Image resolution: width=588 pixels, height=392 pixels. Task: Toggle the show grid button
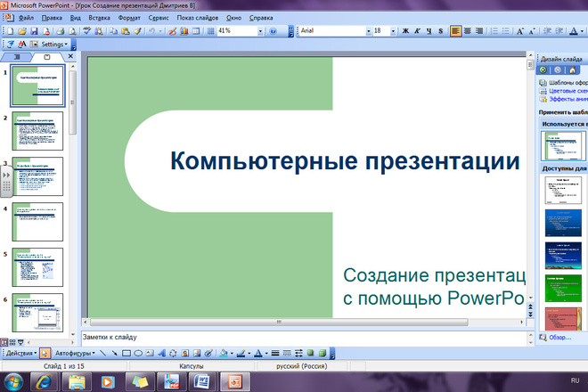(211, 31)
